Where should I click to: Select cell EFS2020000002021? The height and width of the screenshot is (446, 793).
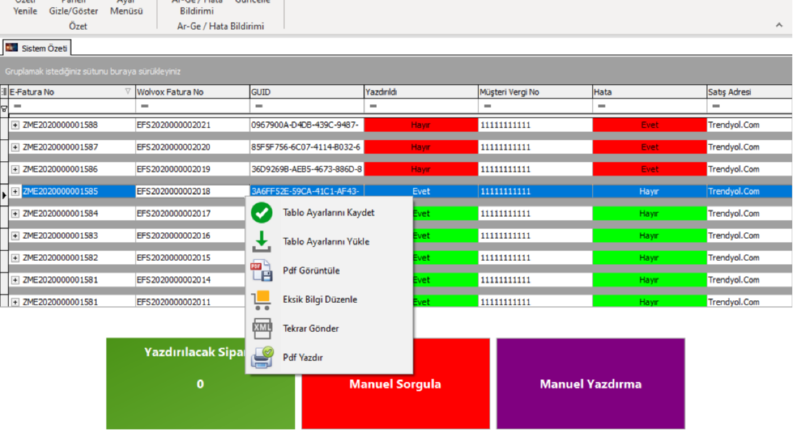pos(192,125)
